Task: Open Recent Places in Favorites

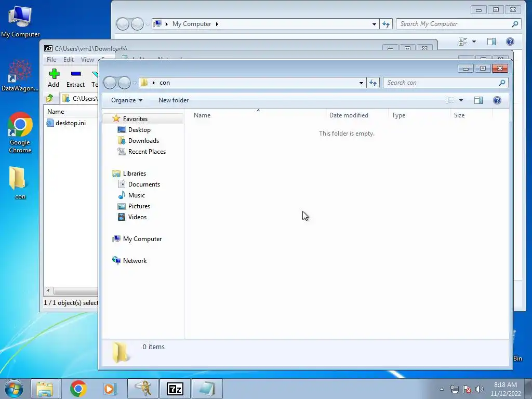Action: coord(141,152)
